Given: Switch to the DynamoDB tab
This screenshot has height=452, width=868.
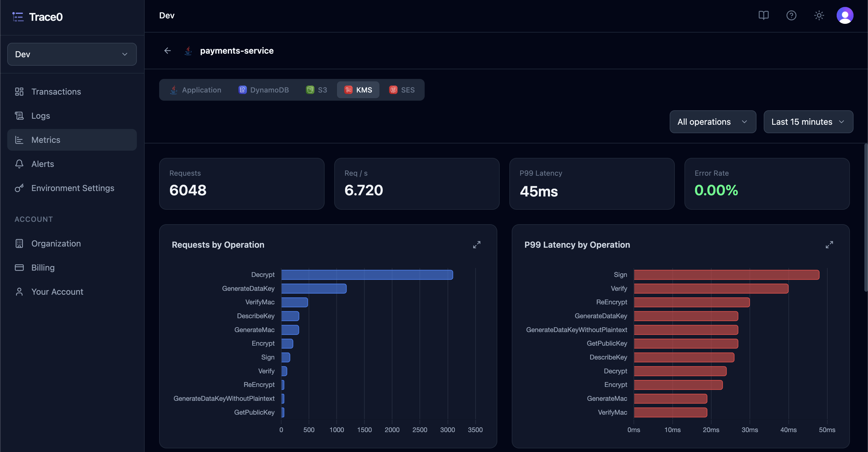Looking at the screenshot, I should (x=264, y=90).
